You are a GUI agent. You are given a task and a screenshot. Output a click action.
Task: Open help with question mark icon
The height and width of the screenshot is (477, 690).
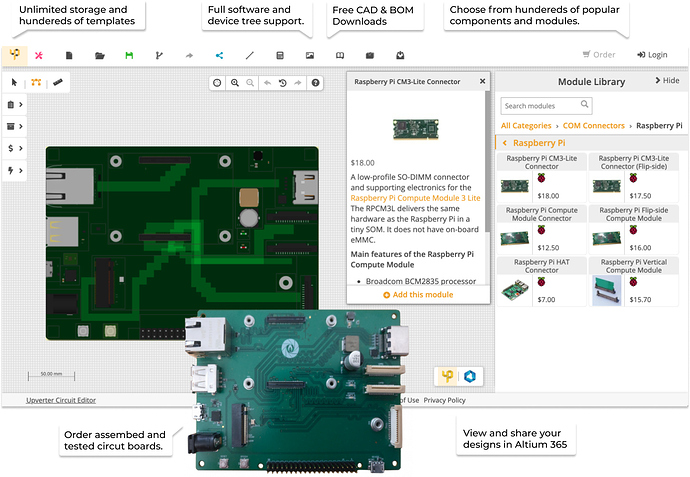click(316, 83)
